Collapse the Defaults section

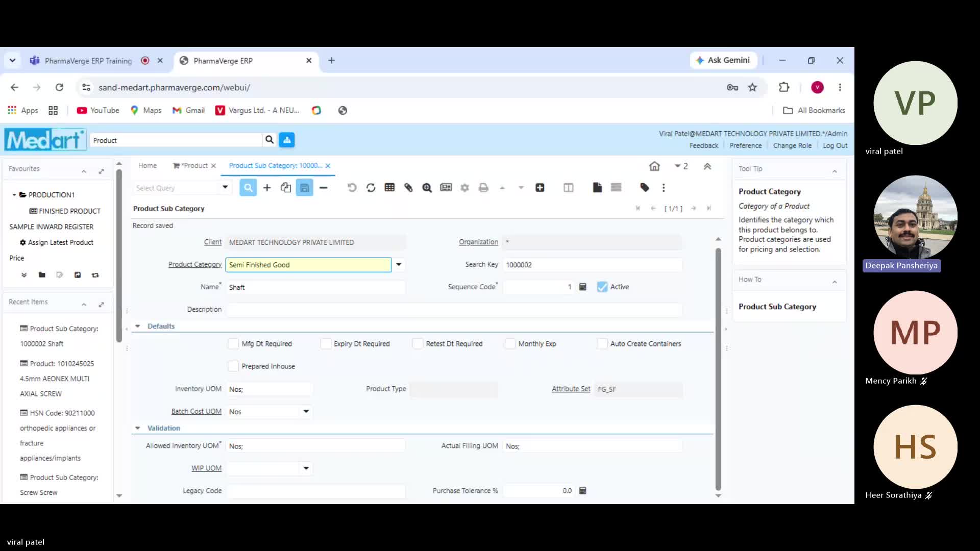pyautogui.click(x=137, y=327)
